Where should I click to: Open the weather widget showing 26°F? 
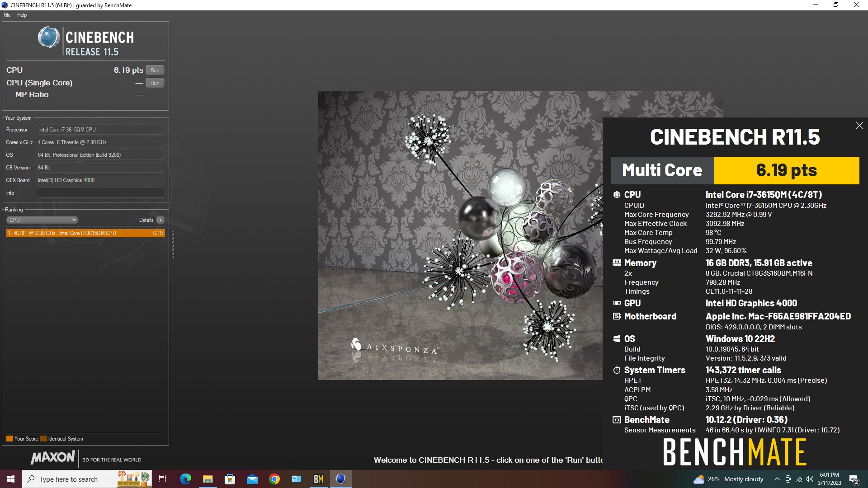click(728, 479)
